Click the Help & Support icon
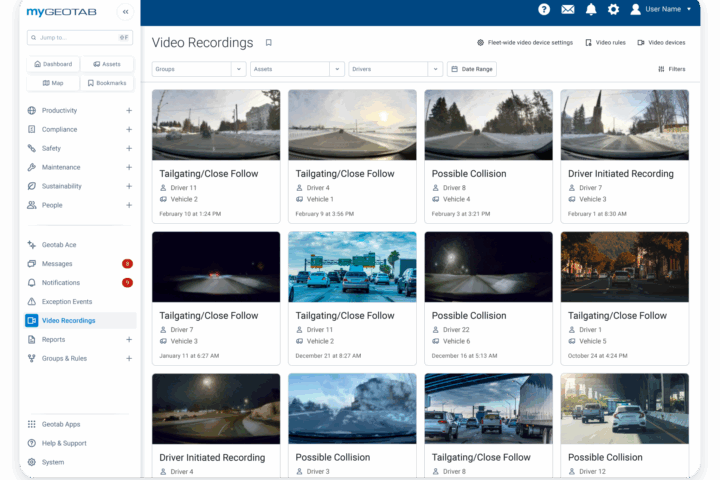This screenshot has width=720, height=480. click(x=32, y=443)
